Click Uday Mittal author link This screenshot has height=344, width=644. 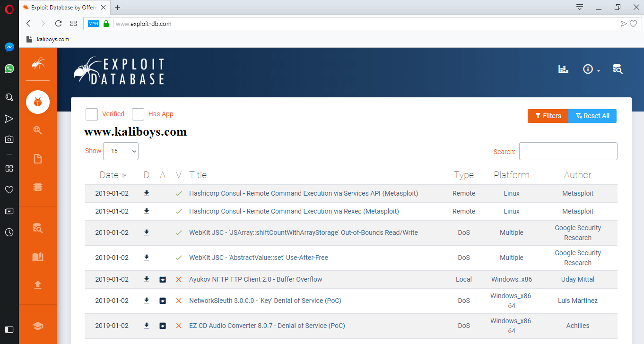pyautogui.click(x=578, y=279)
